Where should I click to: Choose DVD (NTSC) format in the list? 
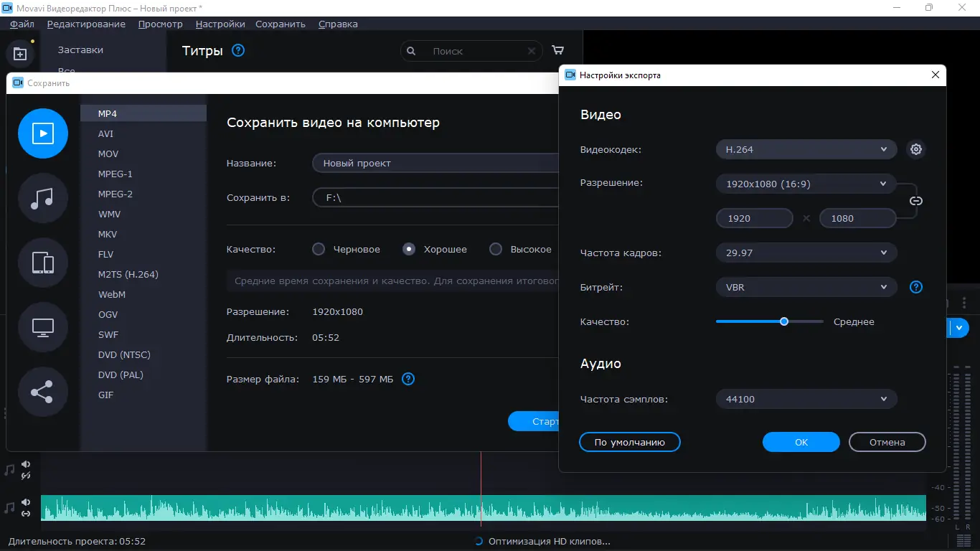tap(143, 354)
